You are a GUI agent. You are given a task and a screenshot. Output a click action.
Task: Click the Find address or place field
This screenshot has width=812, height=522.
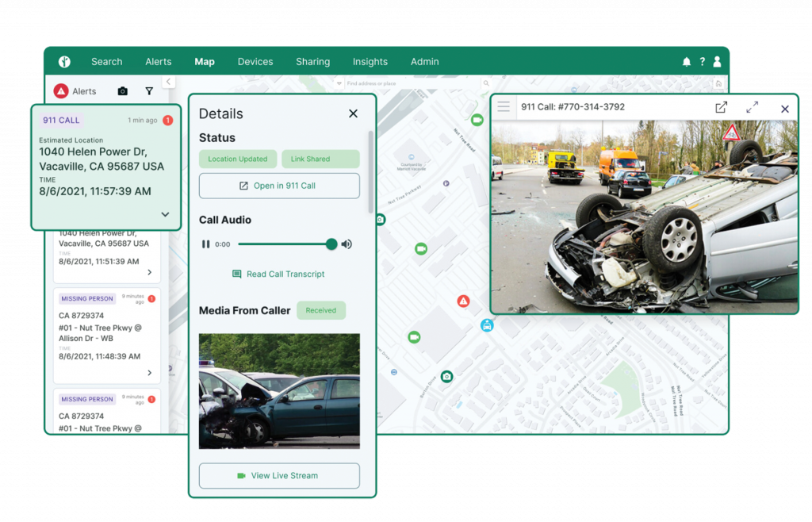[412, 83]
